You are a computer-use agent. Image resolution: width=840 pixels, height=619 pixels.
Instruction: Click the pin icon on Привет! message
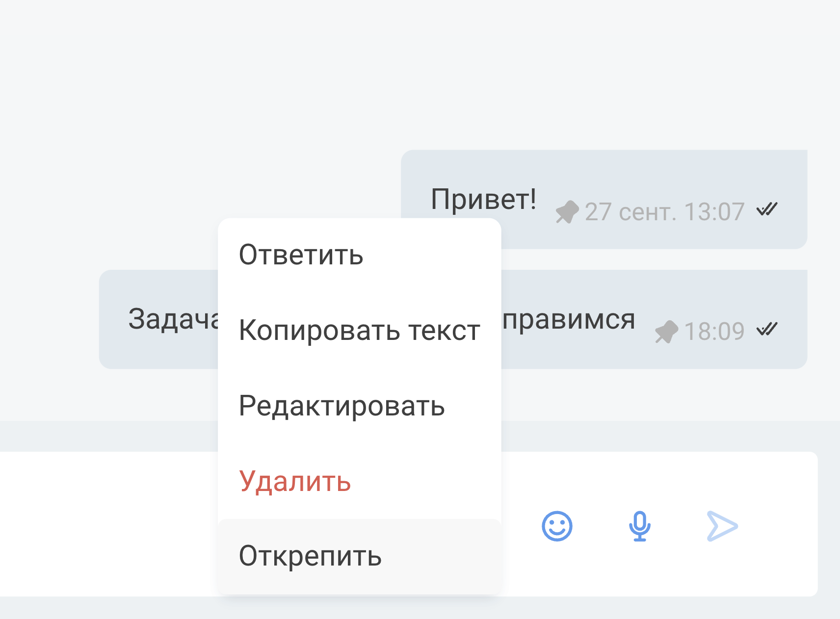click(567, 212)
